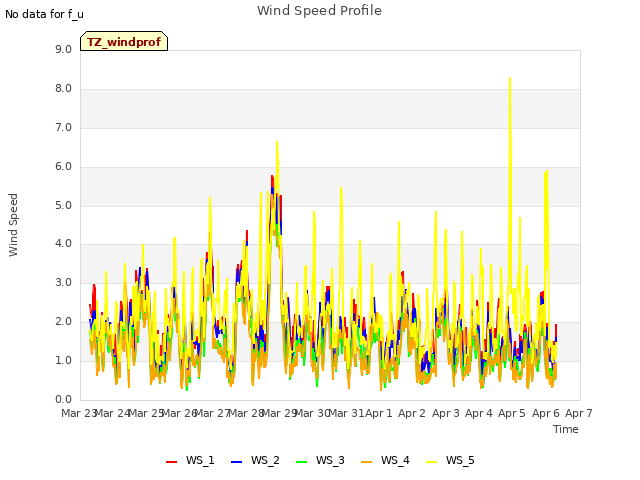The height and width of the screenshot is (480, 640).
Task: Click the Apr 3 x-axis tick label
Action: [445, 413]
